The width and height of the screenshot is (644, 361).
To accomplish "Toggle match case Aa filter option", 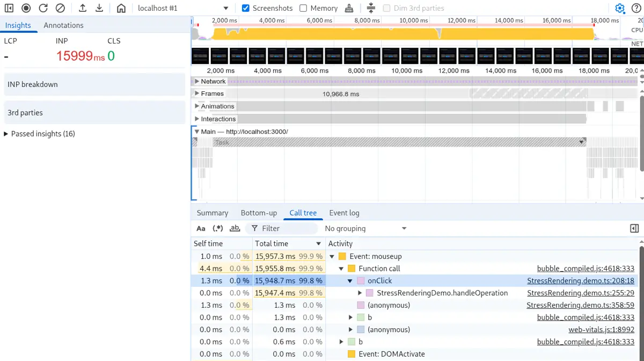I will [x=201, y=228].
